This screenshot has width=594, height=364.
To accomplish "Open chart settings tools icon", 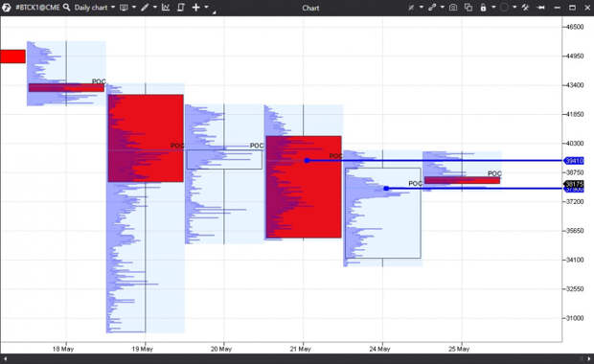I will pyautogui.click(x=525, y=8).
